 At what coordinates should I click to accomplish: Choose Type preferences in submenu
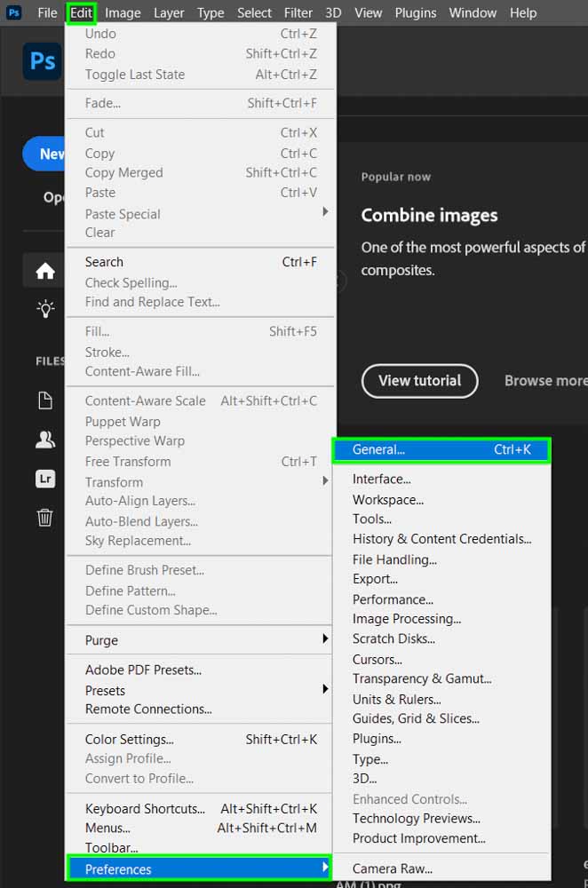(x=441, y=759)
